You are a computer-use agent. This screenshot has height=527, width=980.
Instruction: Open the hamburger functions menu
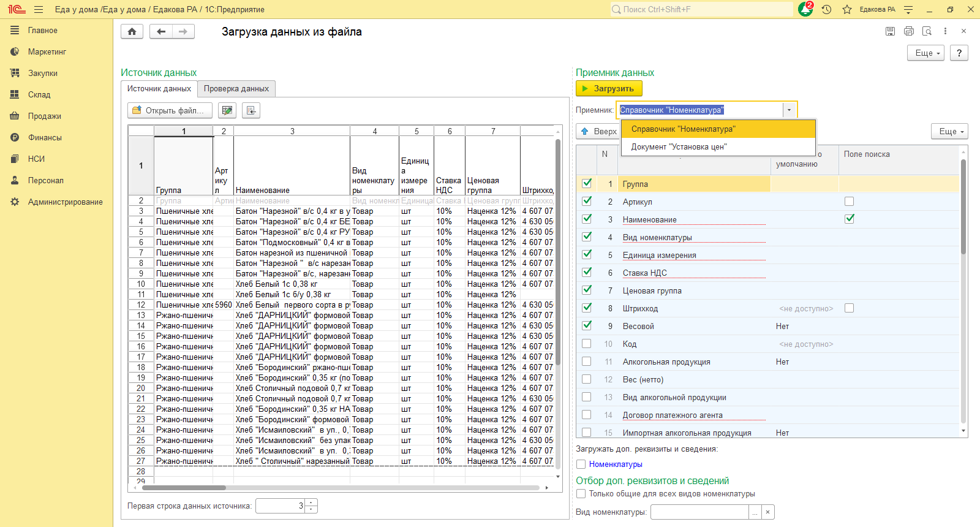coord(39,9)
